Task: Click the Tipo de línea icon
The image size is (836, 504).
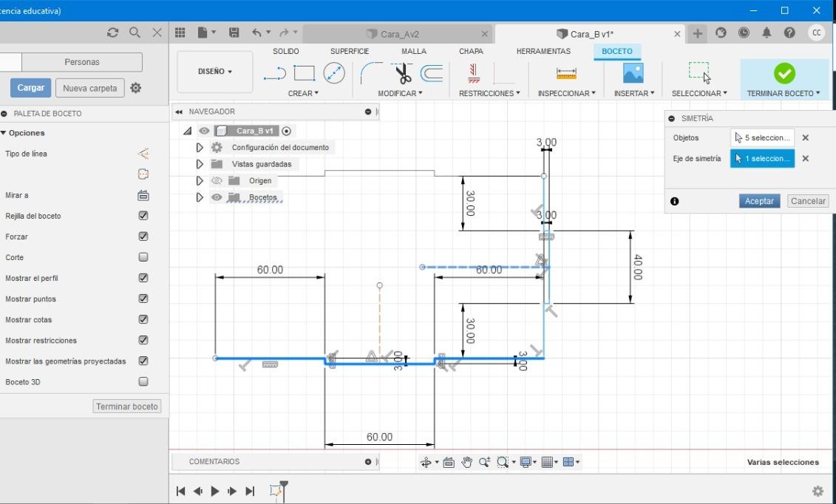Action: click(143, 154)
